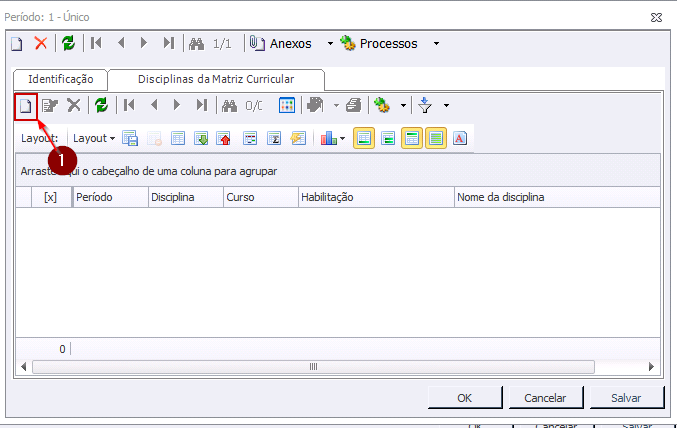Viewport: 677px width, 428px height.
Task: Click the horizontal scrollbar under the grid
Action: [x=312, y=367]
